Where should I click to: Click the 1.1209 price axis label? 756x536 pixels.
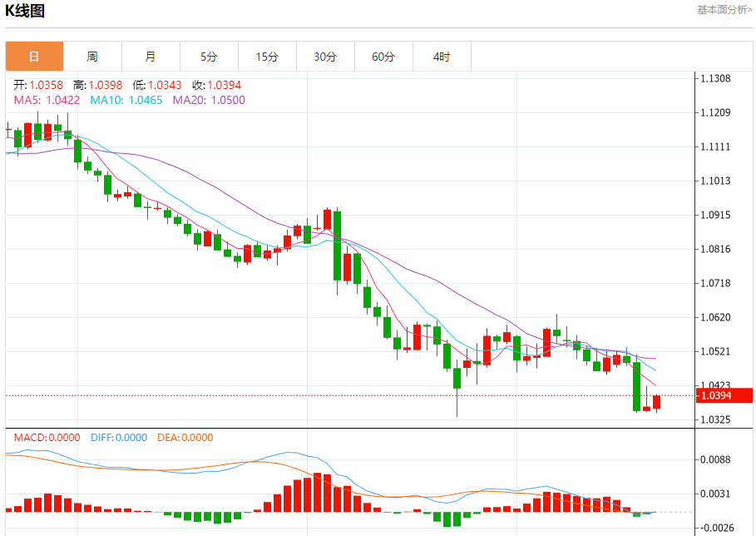(715, 113)
